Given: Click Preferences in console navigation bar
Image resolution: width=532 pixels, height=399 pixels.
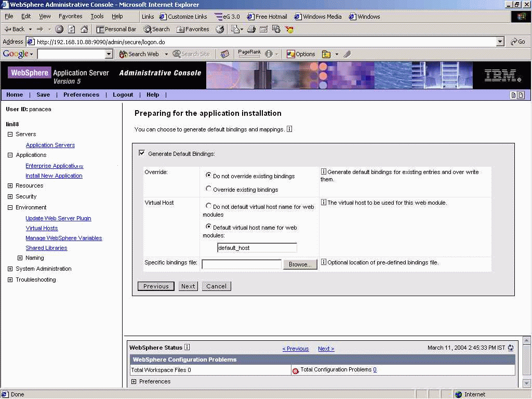Looking at the screenshot, I should pos(81,95).
